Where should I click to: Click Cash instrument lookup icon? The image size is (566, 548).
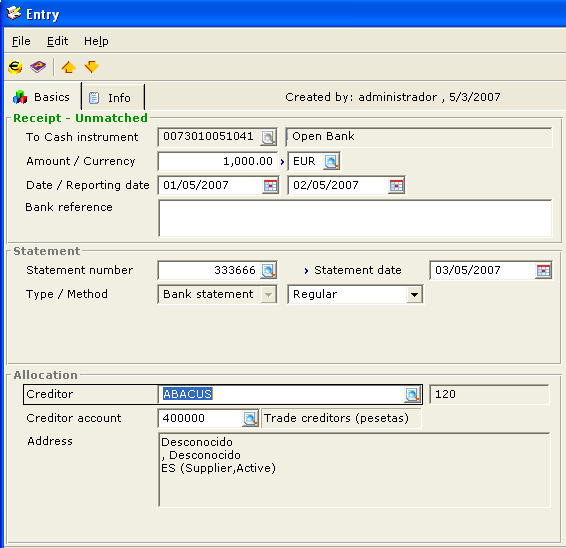268,137
